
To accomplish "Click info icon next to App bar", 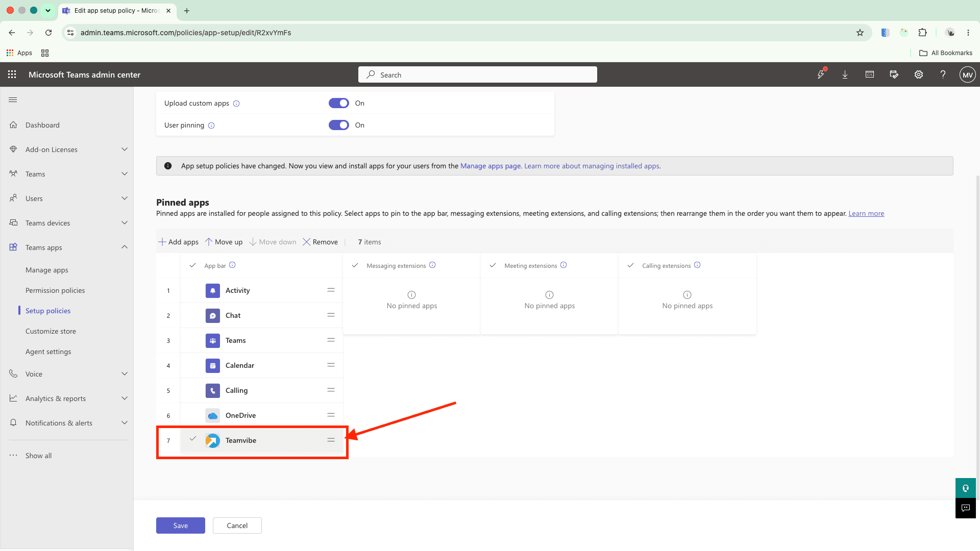I will pyautogui.click(x=232, y=265).
